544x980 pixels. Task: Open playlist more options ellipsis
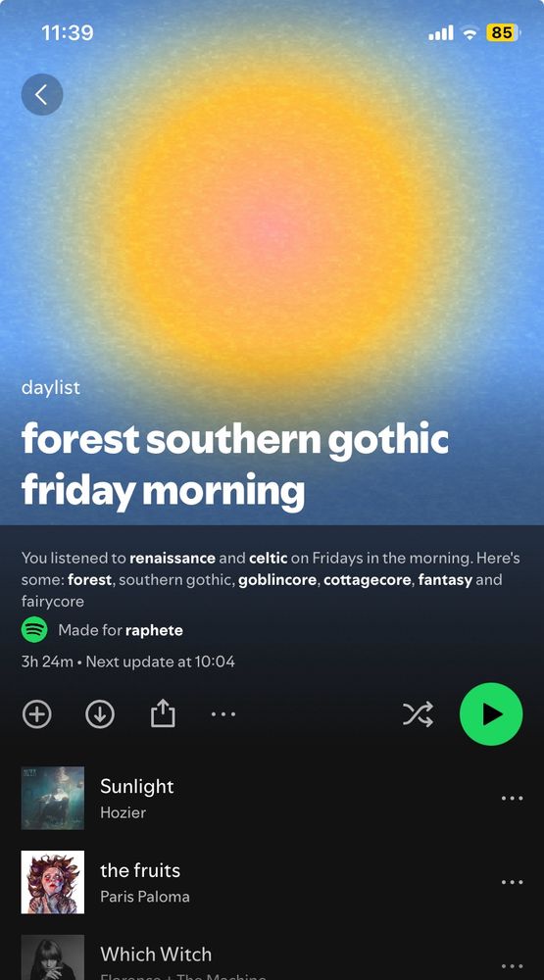[223, 713]
